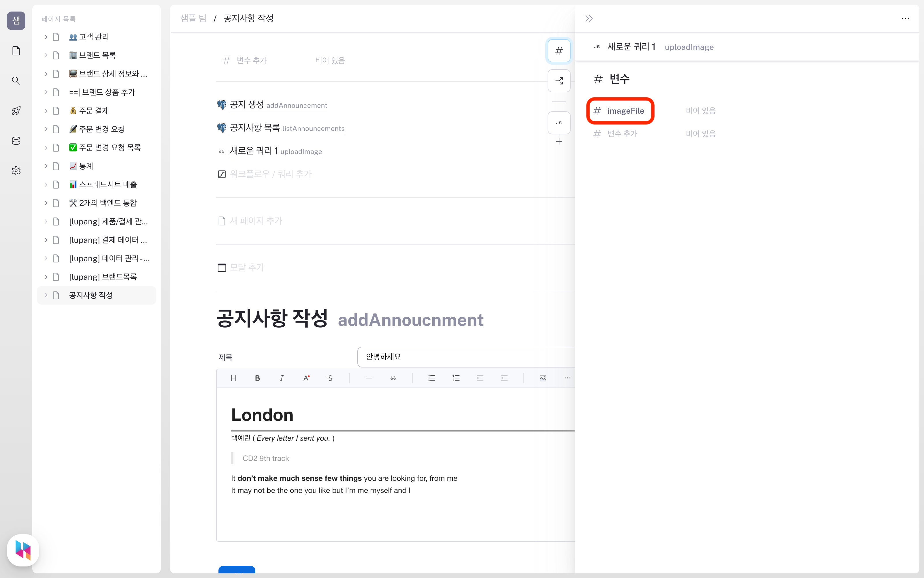Click the Heading button in editor toolbar
This screenshot has width=924, height=578.
pyautogui.click(x=233, y=378)
